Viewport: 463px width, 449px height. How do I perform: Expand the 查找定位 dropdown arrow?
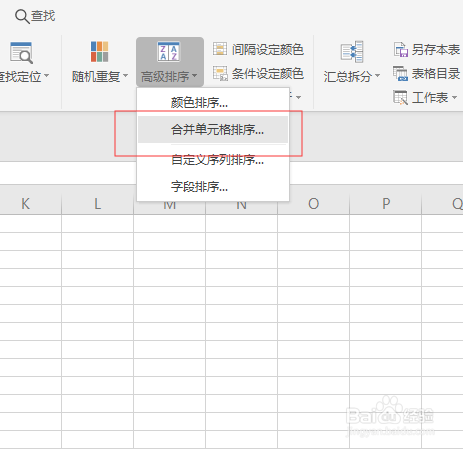(46, 76)
